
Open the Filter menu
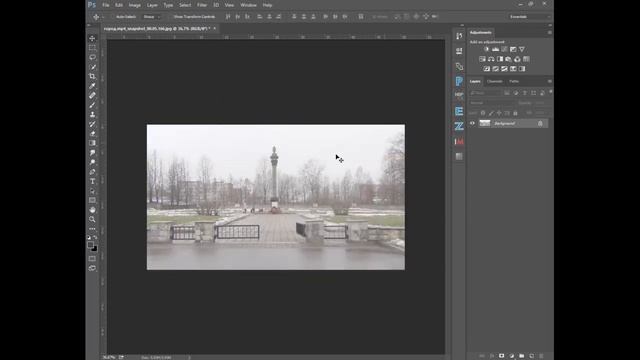point(202,5)
